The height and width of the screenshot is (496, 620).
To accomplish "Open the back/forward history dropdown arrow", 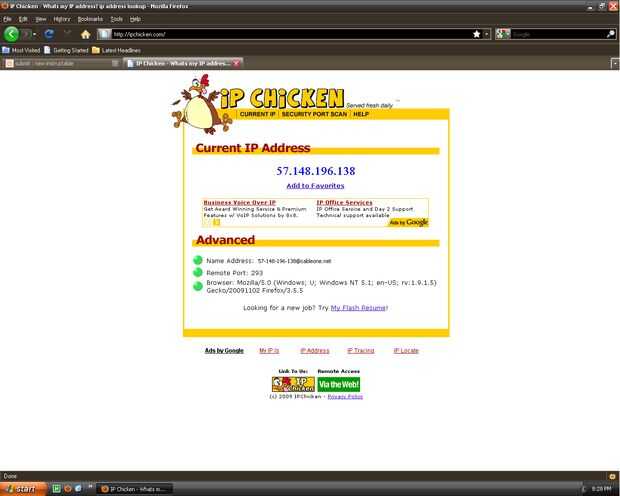I will (35, 34).
